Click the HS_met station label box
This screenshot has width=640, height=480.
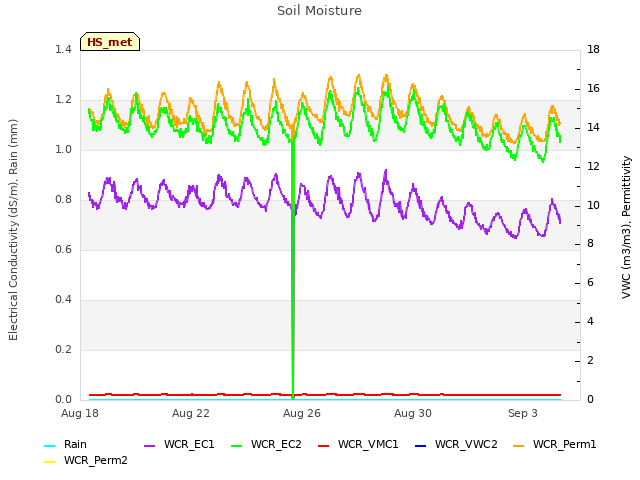[110, 42]
